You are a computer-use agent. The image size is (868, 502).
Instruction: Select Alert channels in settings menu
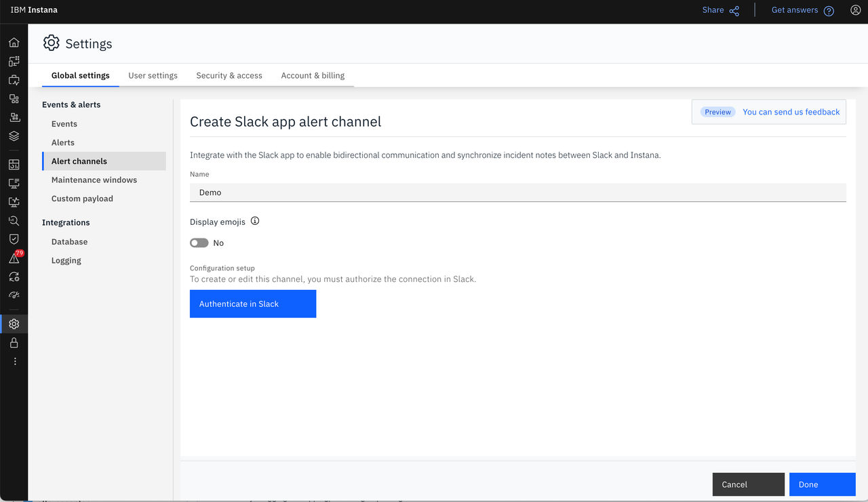(x=104, y=161)
